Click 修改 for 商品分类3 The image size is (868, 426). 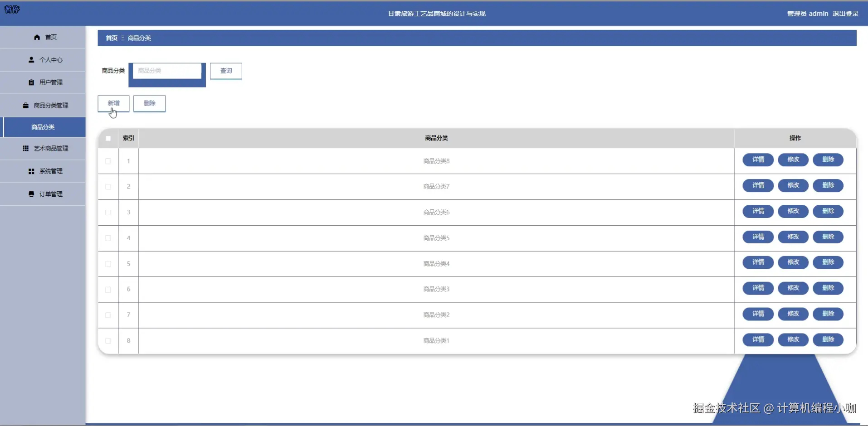793,288
